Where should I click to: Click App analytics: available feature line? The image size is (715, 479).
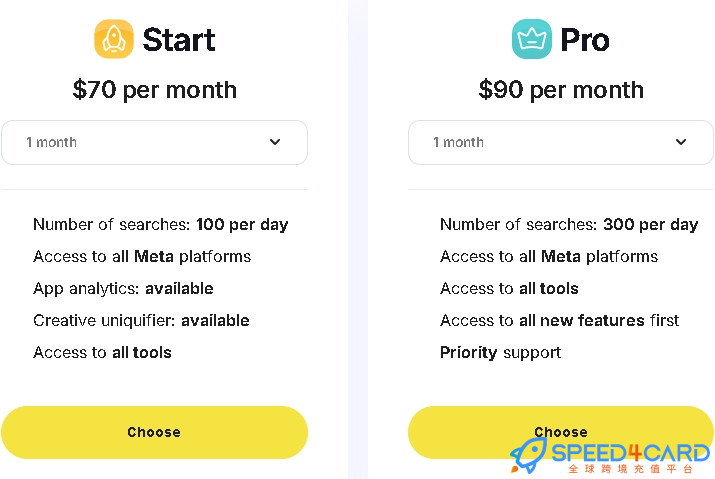click(x=123, y=289)
